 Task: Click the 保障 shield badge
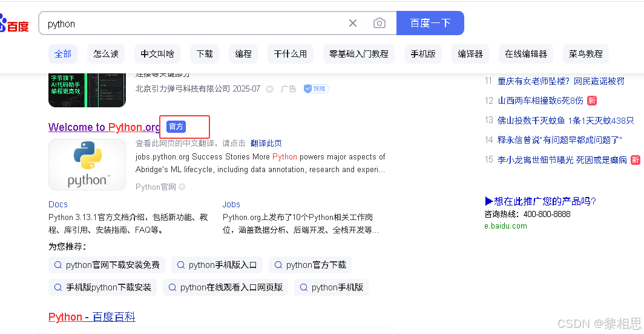pyautogui.click(x=316, y=89)
